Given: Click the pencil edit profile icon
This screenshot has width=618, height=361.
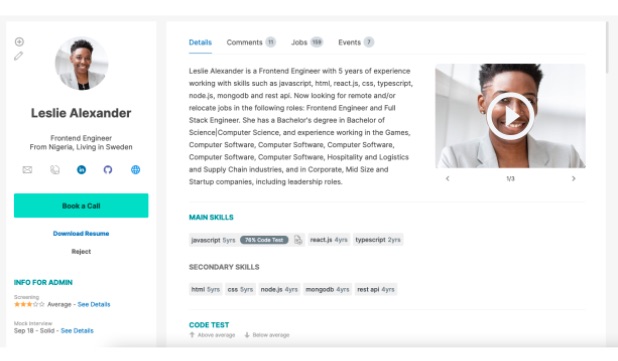Looking at the screenshot, I should coord(19,56).
